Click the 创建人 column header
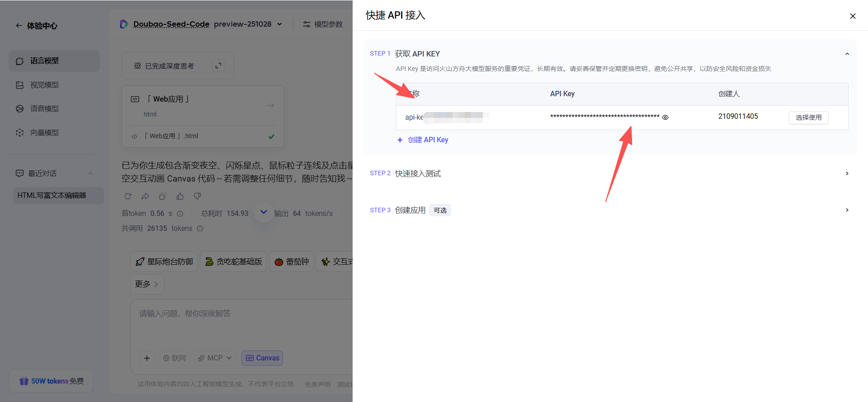Image resolution: width=868 pixels, height=402 pixels. 729,94
